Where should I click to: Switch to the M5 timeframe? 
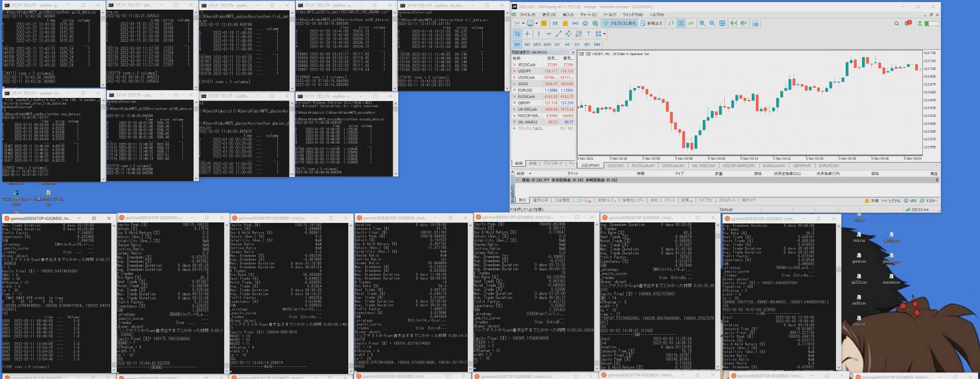tap(528, 44)
